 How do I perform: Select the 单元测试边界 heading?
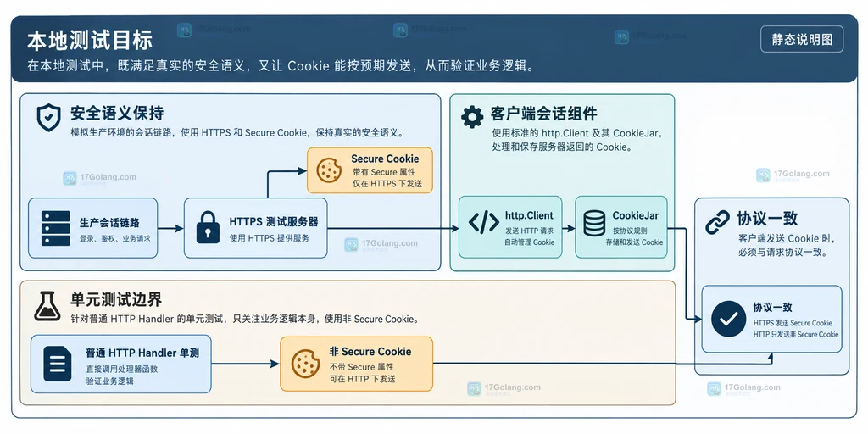pyautogui.click(x=115, y=299)
